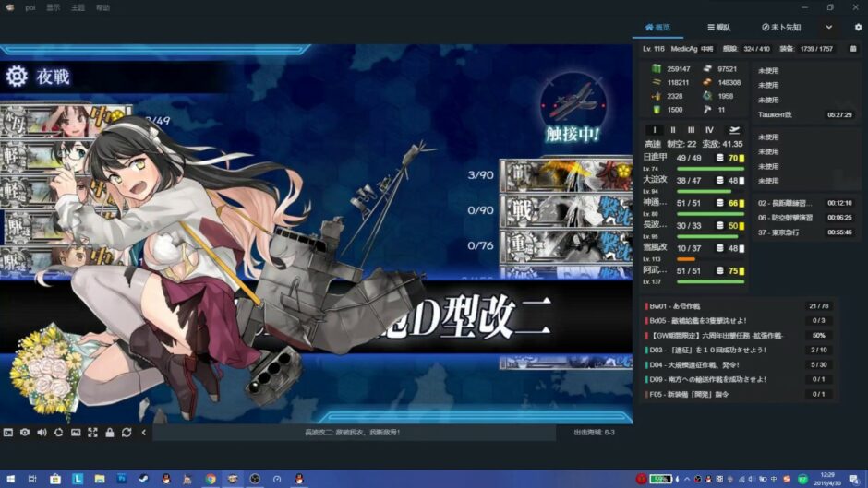Take a screenshot with the camera icon

[25, 432]
